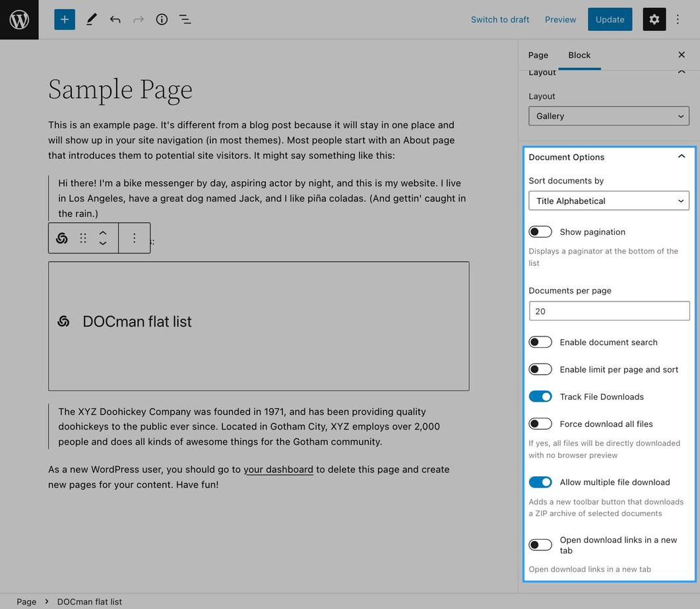Switch to the Page tab
The height and width of the screenshot is (609, 700).
pos(538,55)
